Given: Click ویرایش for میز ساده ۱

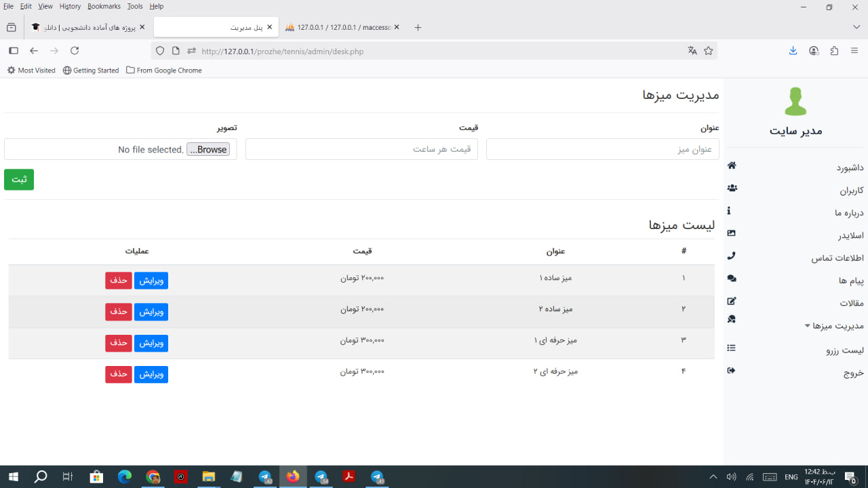Looking at the screenshot, I should pyautogui.click(x=151, y=281).
